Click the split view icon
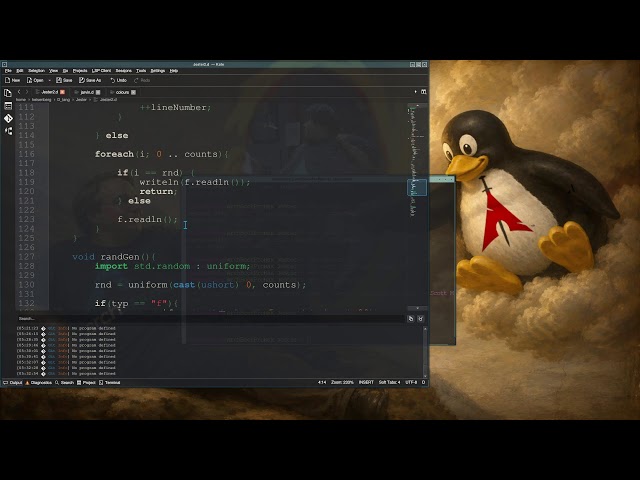Image resolution: width=640 pixels, height=480 pixels. 424,92
